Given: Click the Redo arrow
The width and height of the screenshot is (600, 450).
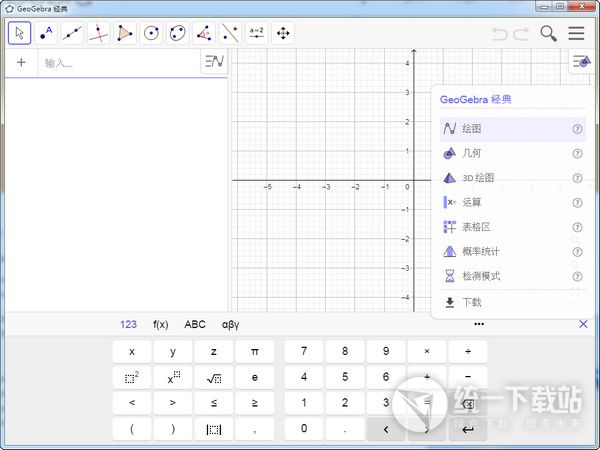Looking at the screenshot, I should (x=521, y=34).
